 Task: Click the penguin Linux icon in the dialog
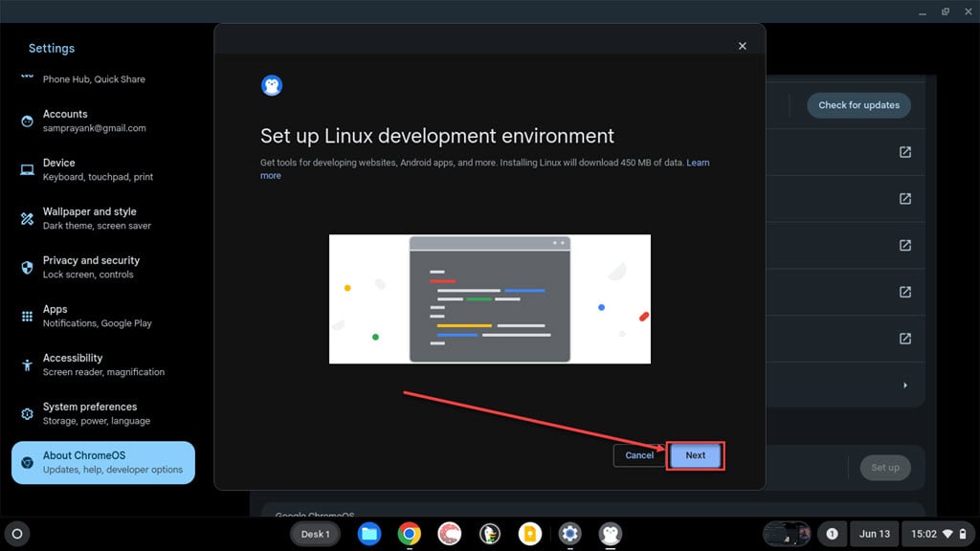[x=271, y=85]
